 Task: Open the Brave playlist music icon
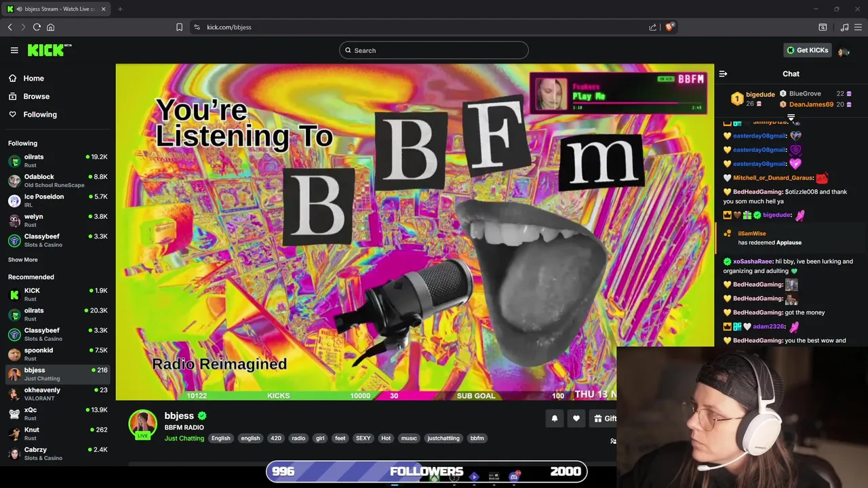pyautogui.click(x=844, y=27)
